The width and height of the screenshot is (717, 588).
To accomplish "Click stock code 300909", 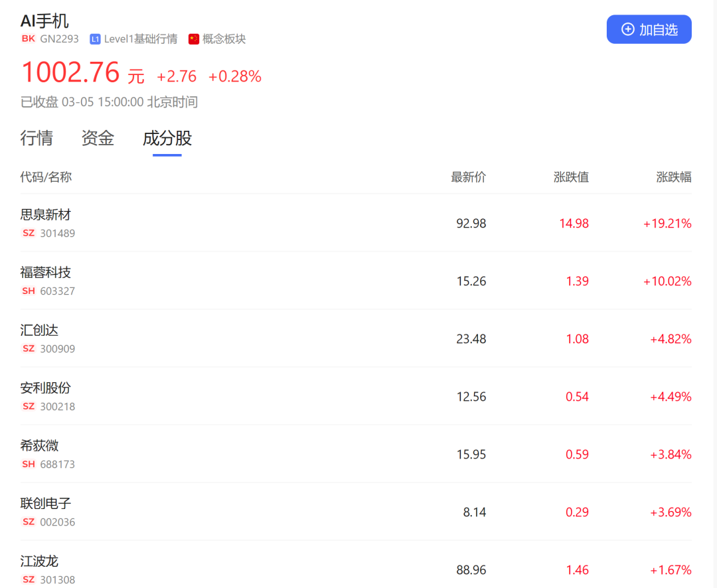I will pyautogui.click(x=58, y=348).
